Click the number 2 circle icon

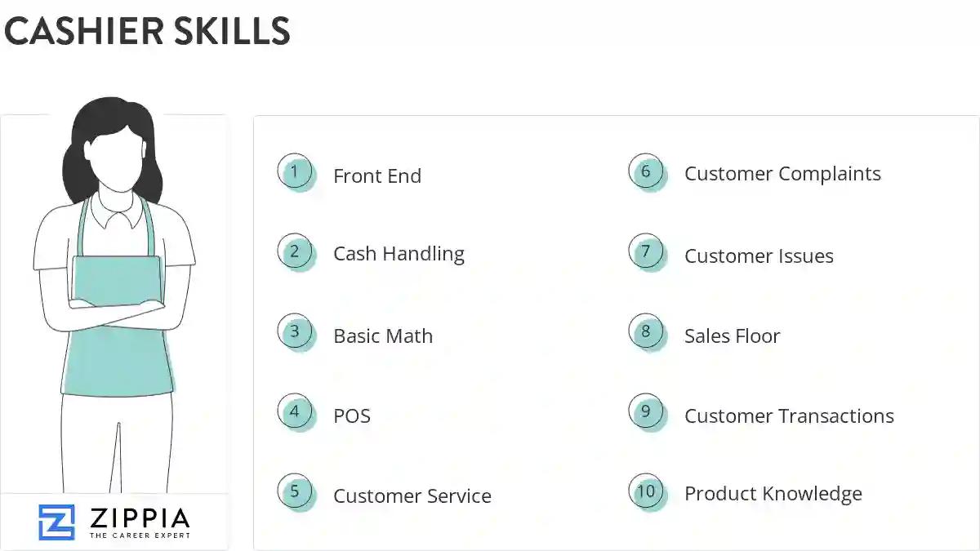tap(296, 252)
